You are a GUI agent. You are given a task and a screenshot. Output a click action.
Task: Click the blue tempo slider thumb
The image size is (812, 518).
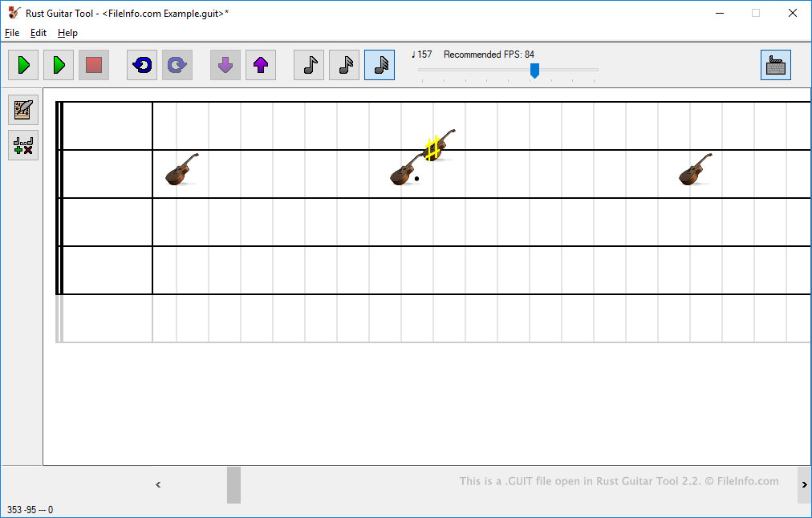pos(534,71)
